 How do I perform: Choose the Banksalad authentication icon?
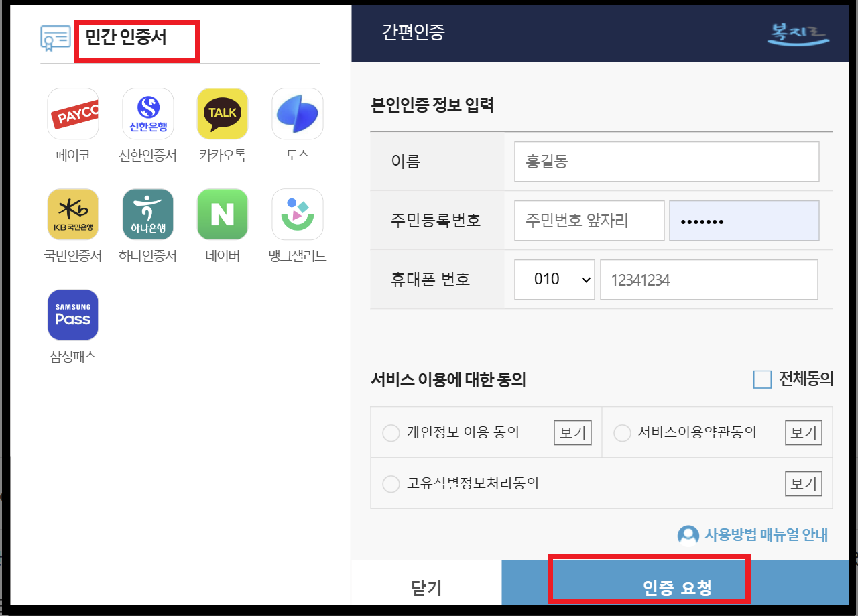coord(298,214)
